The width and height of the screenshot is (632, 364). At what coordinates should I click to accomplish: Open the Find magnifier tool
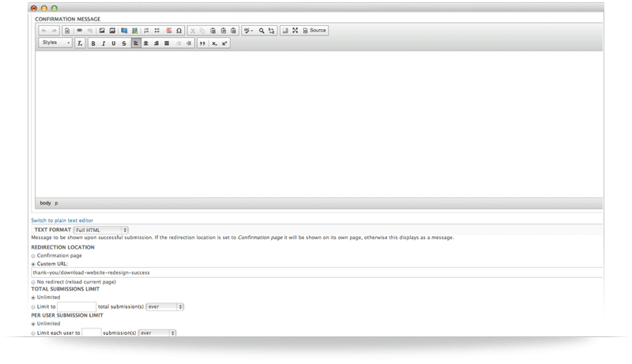[x=261, y=31]
